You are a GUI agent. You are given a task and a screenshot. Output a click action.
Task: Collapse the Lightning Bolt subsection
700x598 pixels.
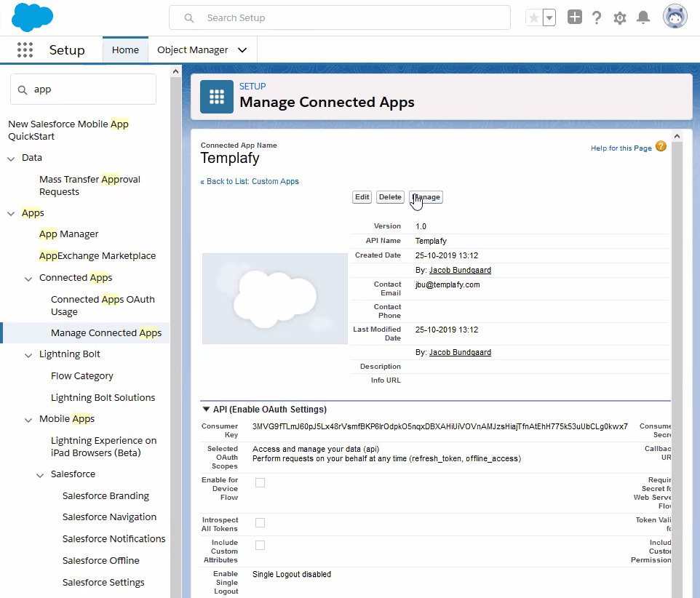coord(28,355)
